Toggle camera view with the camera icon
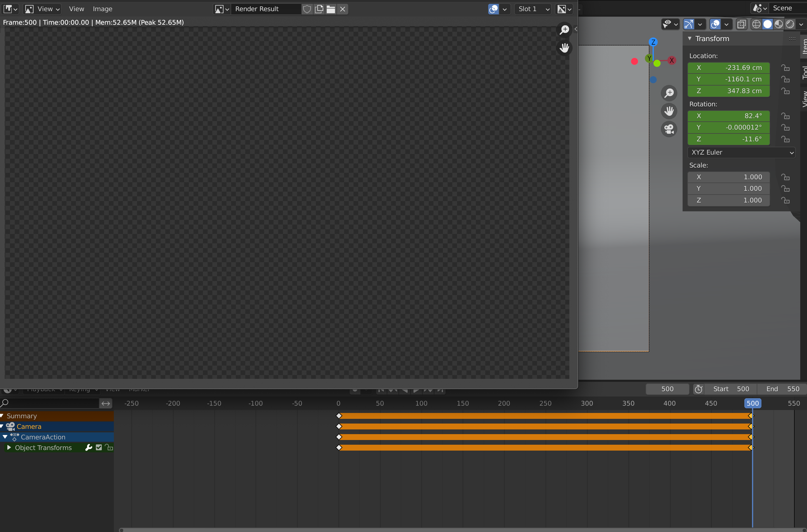Image resolution: width=807 pixels, height=532 pixels. tap(668, 129)
